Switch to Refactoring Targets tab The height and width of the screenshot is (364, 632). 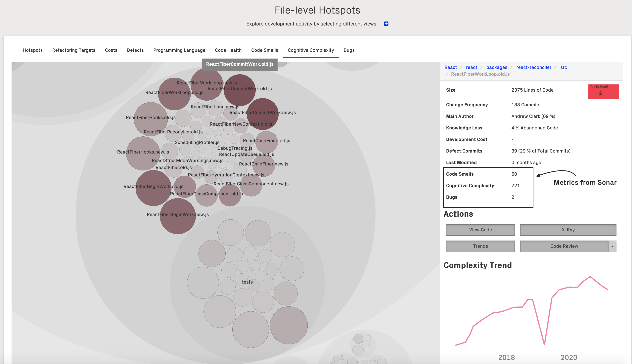(74, 50)
